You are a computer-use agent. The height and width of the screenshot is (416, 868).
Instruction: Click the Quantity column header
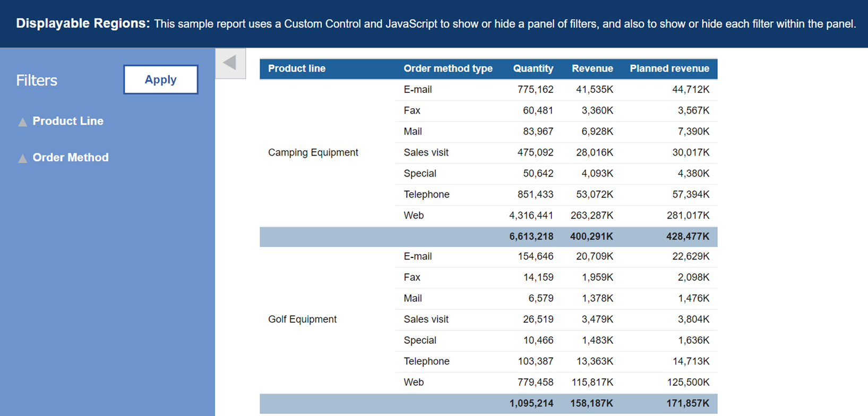[533, 68]
